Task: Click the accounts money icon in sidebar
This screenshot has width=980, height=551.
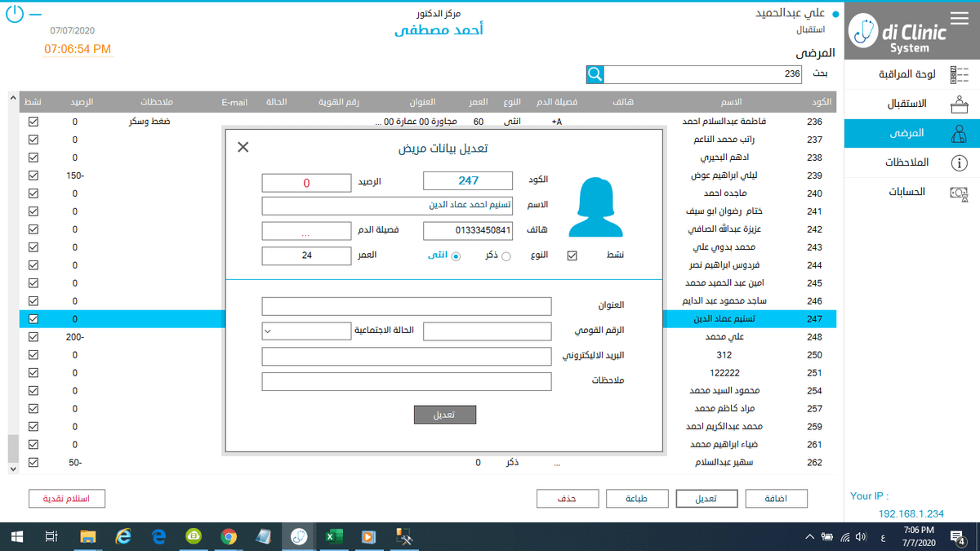Action: click(958, 193)
